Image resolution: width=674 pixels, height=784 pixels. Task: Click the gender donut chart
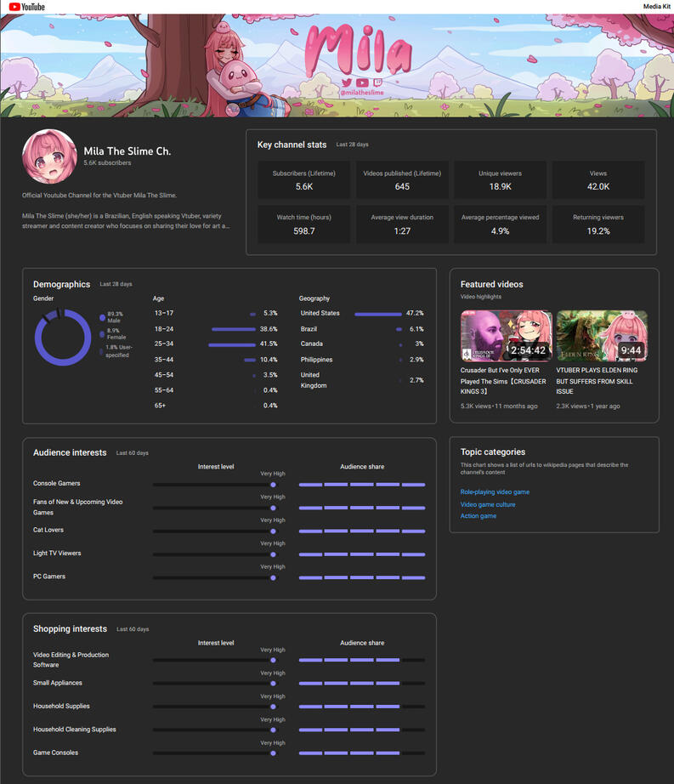(63, 338)
